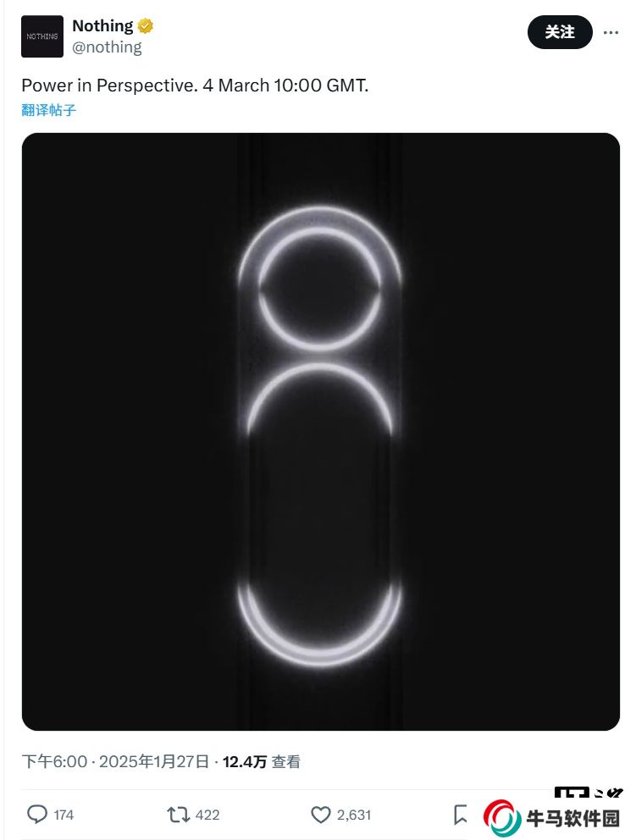Image resolution: width=636 pixels, height=840 pixels.
Task: Open the 下午6:00 timestamp link
Action: (54, 762)
